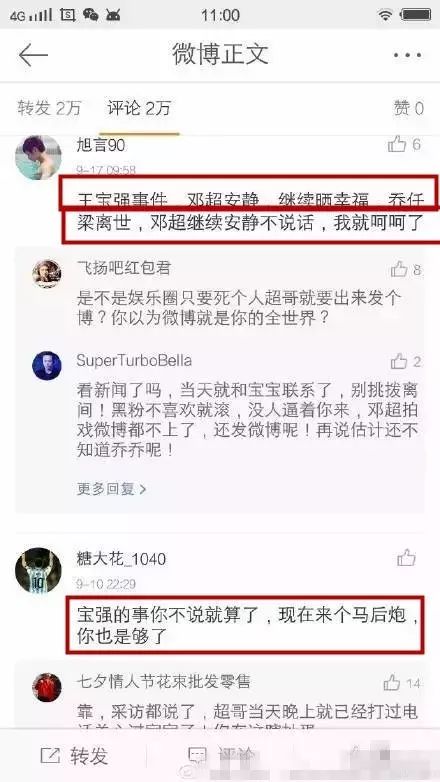Tap the 转发 repost icon at the bottom
Viewport: 440px width, 782px height.
click(x=50, y=756)
